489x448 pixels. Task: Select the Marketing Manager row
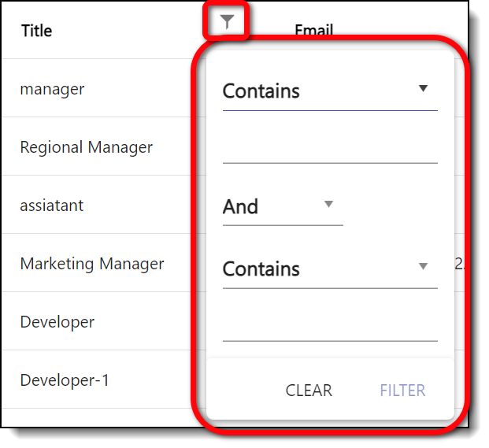(x=92, y=264)
